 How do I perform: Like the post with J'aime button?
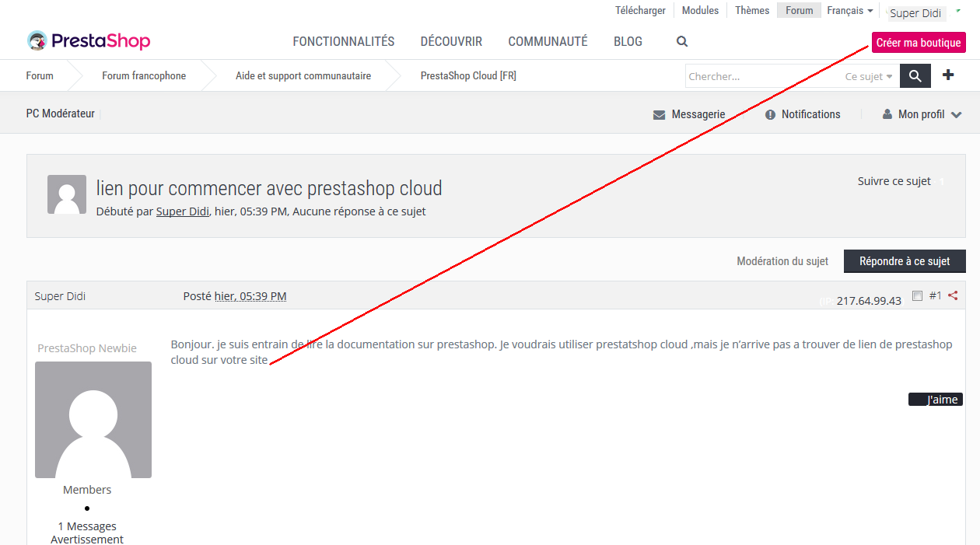[x=936, y=400]
